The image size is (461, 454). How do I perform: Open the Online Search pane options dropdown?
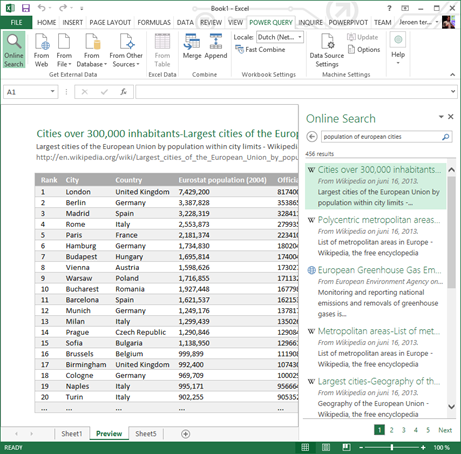441,117
